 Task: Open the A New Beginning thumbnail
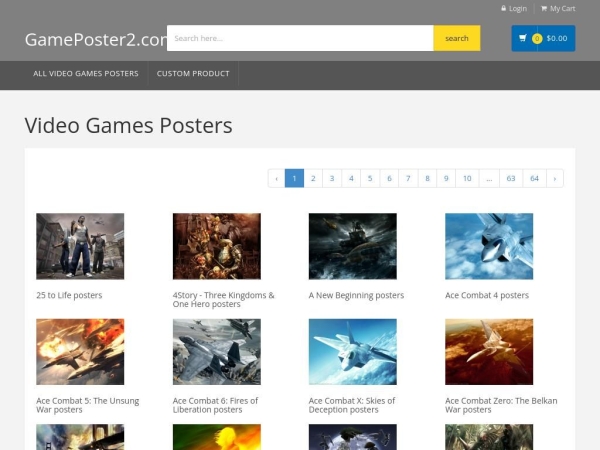353,246
